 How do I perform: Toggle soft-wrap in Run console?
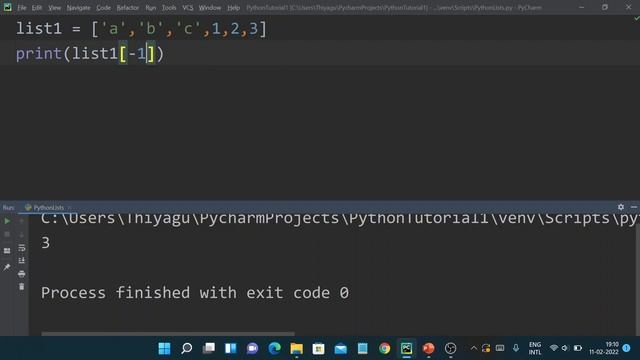tap(22, 248)
